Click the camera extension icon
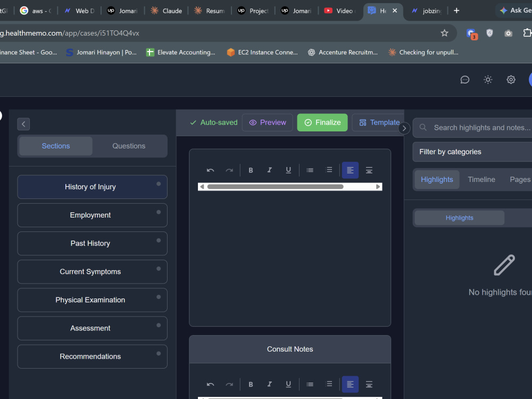 [x=508, y=33]
